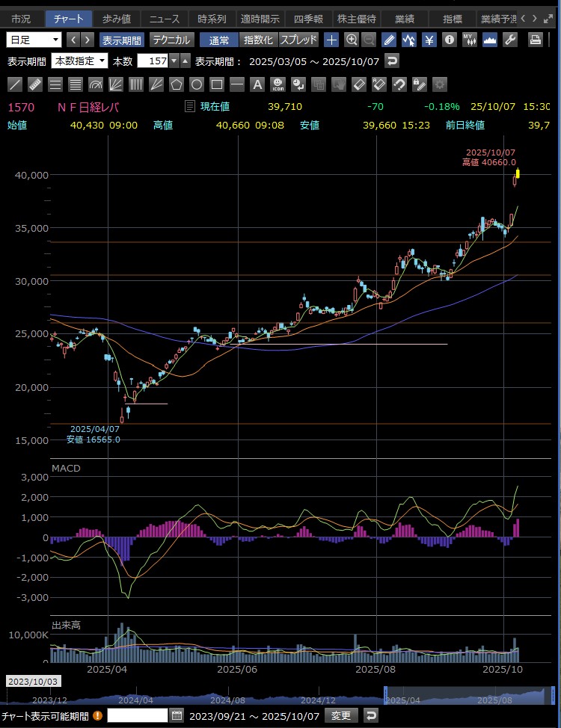This screenshot has width=561, height=728.
Task: Select the pentagon shape drawing tool
Action: (x=177, y=84)
